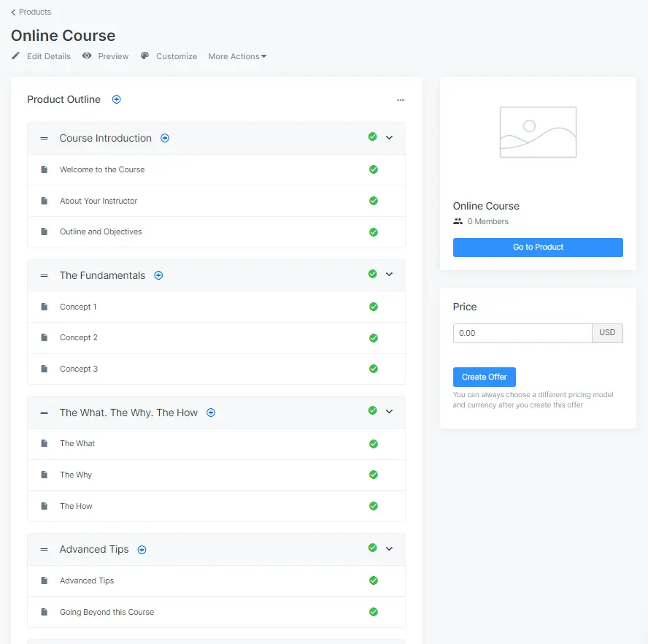Click the palette Customize icon
The height and width of the screenshot is (644, 648).
click(x=145, y=56)
